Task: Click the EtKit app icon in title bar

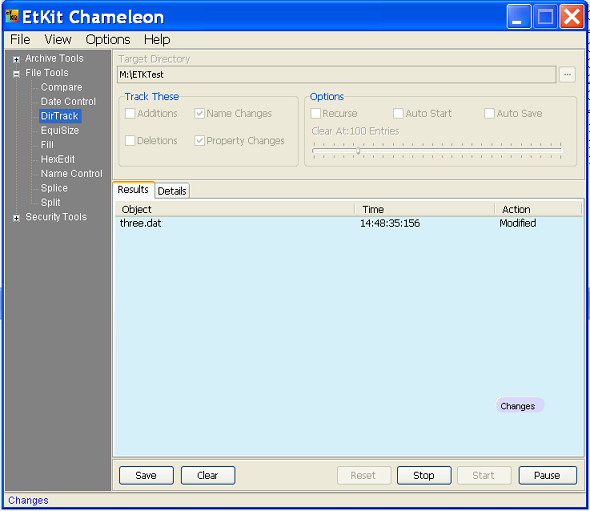Action: (x=12, y=16)
